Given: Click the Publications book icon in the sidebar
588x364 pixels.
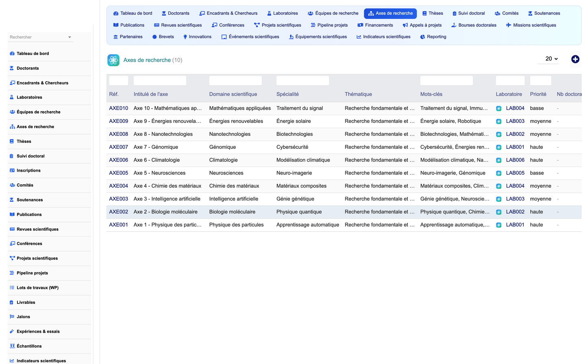Looking at the screenshot, I should (x=12, y=214).
